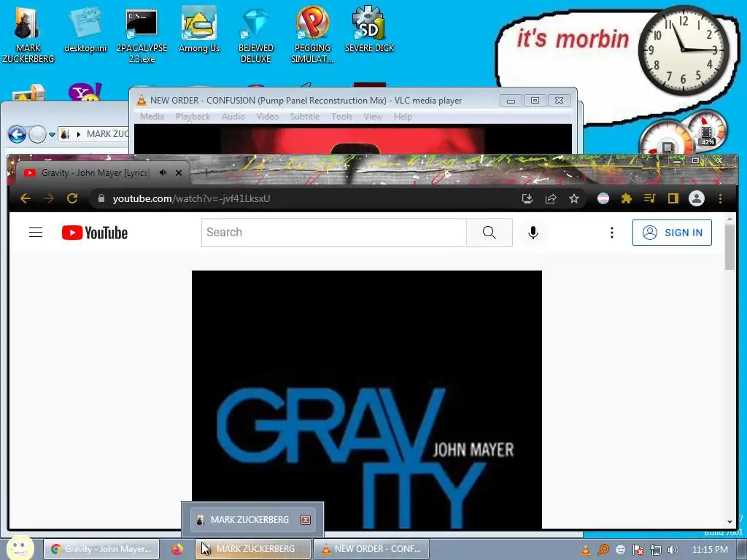Click the lock site info icon

pos(101,198)
